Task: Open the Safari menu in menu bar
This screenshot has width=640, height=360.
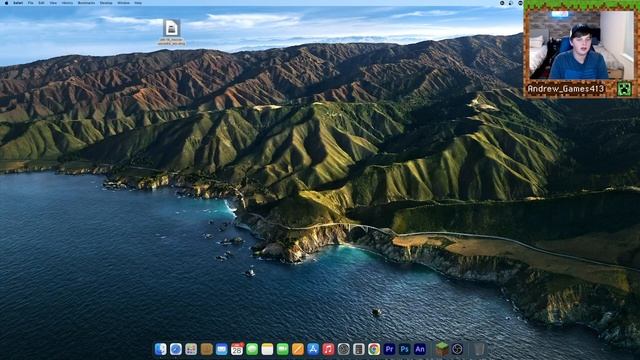Action: (18, 3)
